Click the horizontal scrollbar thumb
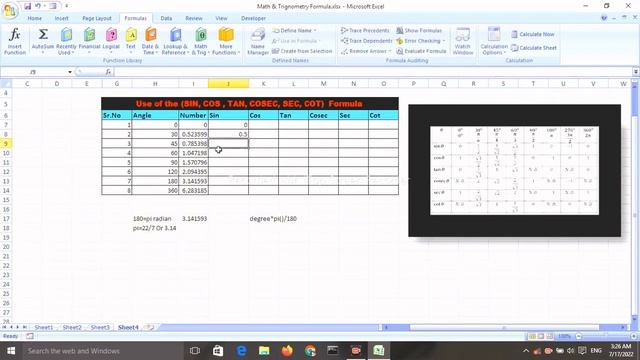 [x=504, y=327]
